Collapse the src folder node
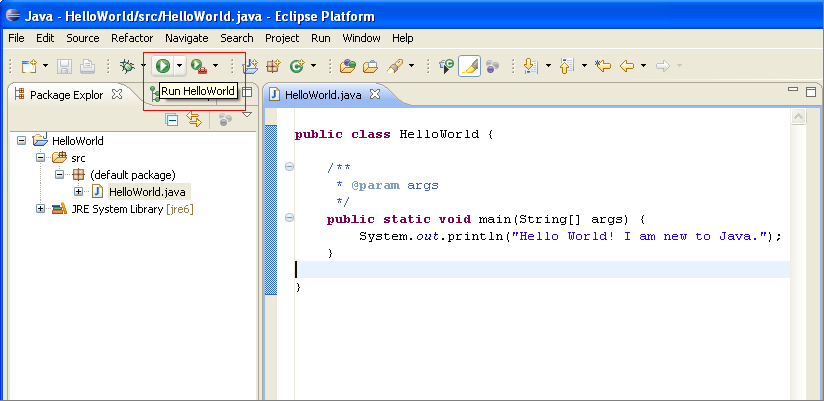The height and width of the screenshot is (401, 824). click(x=40, y=157)
